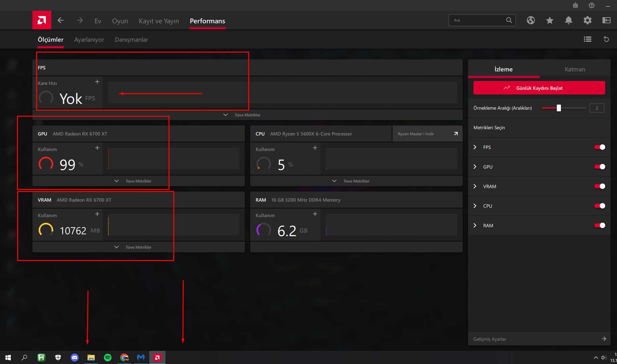
Task: Click the taskbar volume icon
Action: point(604,358)
